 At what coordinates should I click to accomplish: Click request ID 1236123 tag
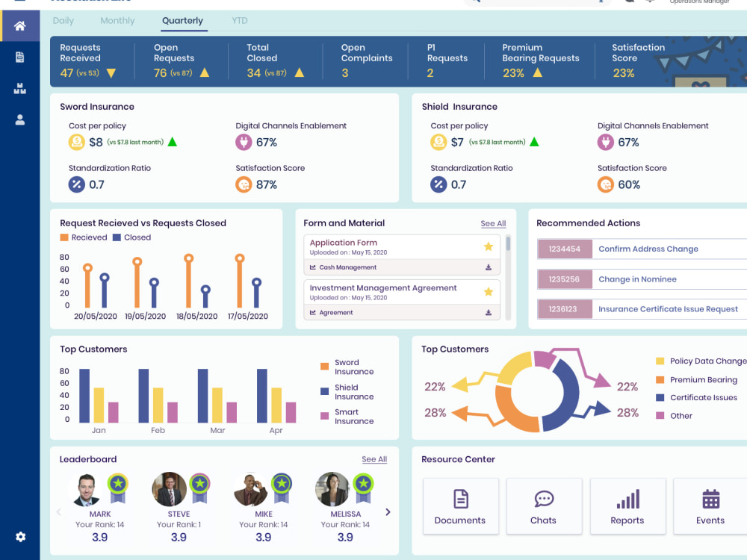coord(565,309)
